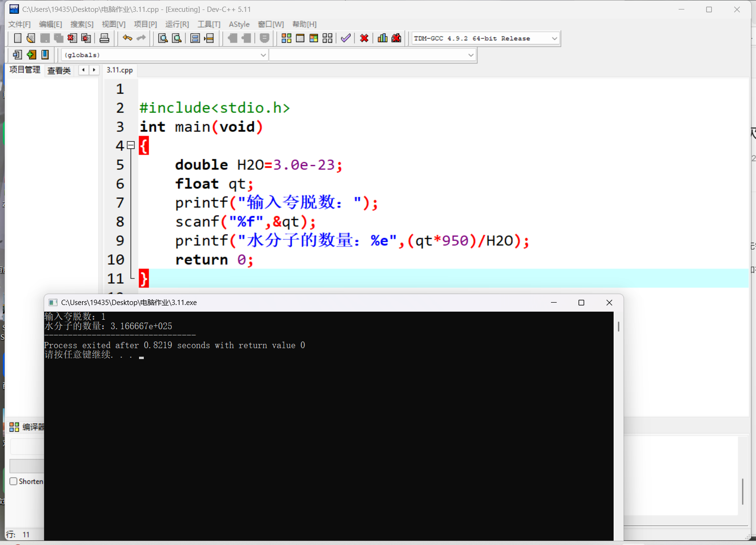Image resolution: width=756 pixels, height=545 pixels.
Task: Open the 工具[T] menu
Action: pyautogui.click(x=209, y=24)
